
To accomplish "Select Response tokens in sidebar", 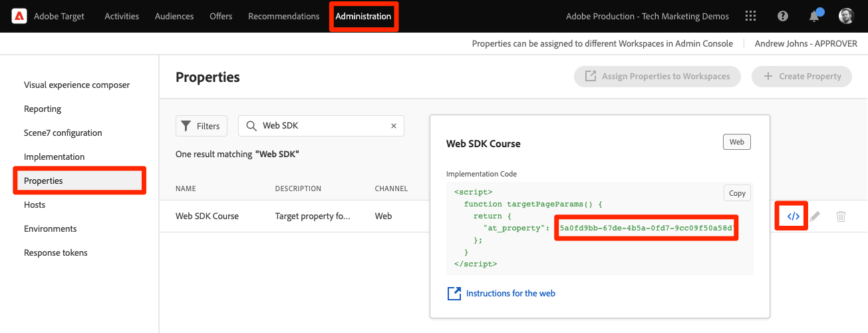I will coord(56,253).
